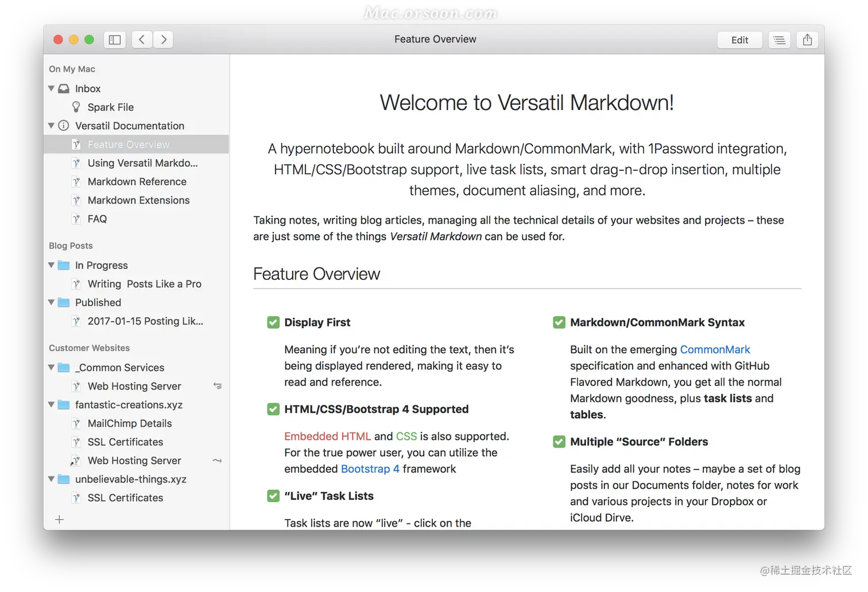Open the FAQ document

point(137,219)
